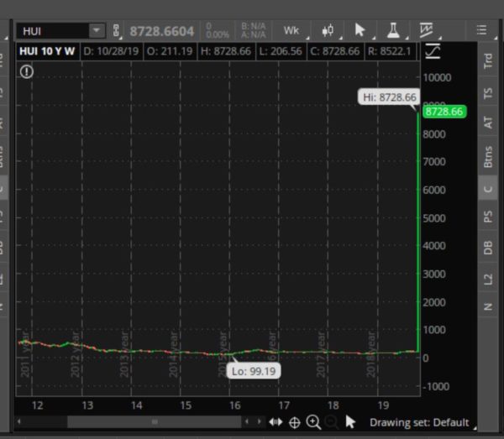Click the zoom in magnifier icon
504x439 pixels.
pyautogui.click(x=313, y=422)
